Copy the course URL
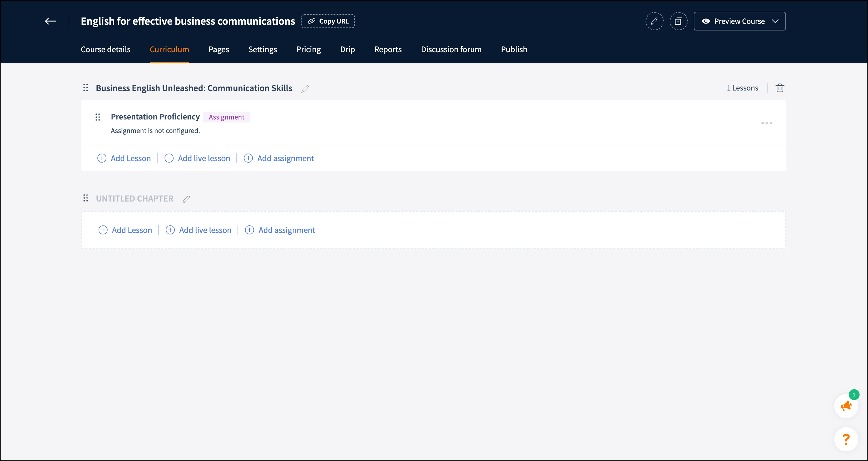This screenshot has height=461, width=868. coord(328,21)
